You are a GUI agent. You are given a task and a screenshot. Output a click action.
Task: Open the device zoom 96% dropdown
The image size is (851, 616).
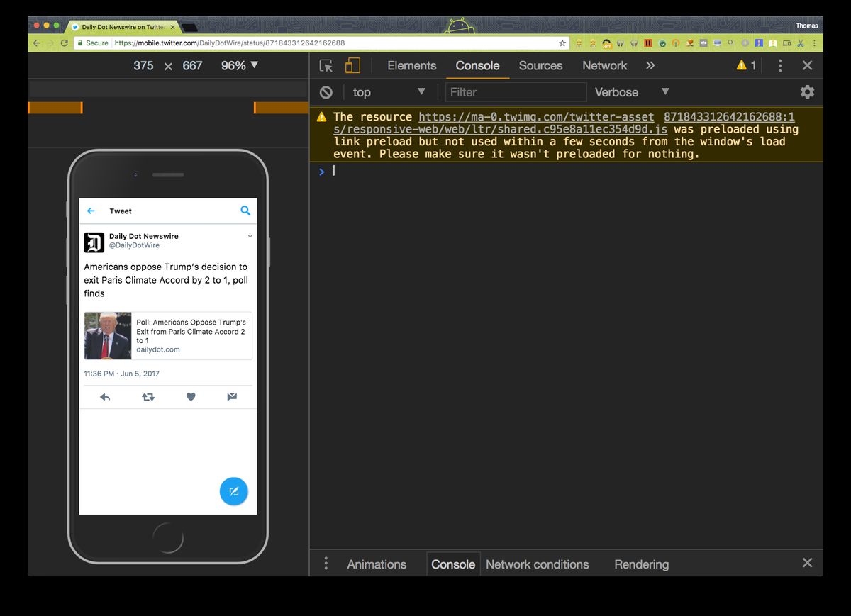(240, 65)
